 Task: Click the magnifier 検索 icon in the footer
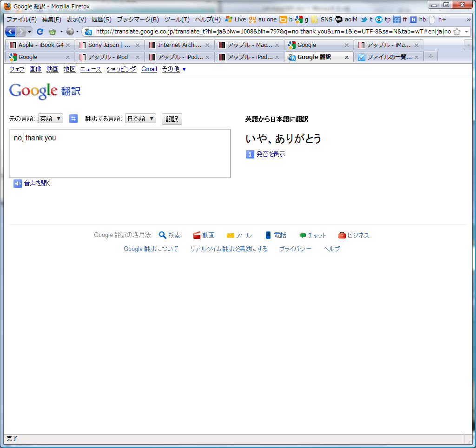pyautogui.click(x=162, y=235)
